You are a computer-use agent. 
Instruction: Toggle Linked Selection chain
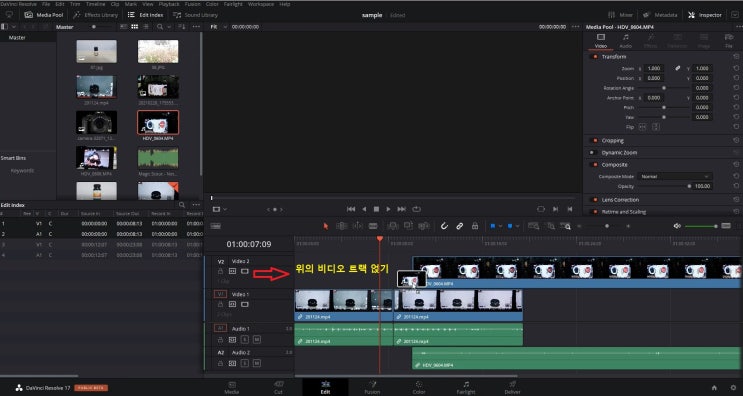459,226
